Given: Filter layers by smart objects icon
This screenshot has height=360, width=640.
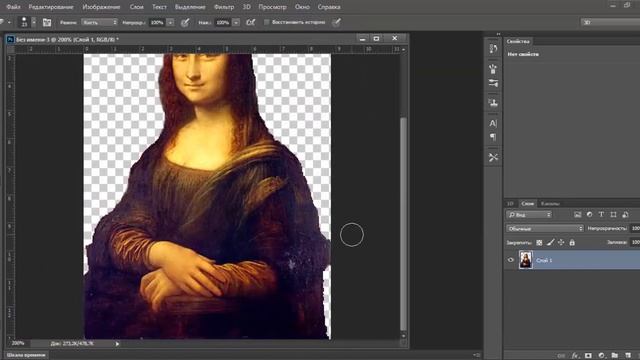Looking at the screenshot, I should pyautogui.click(x=625, y=215).
